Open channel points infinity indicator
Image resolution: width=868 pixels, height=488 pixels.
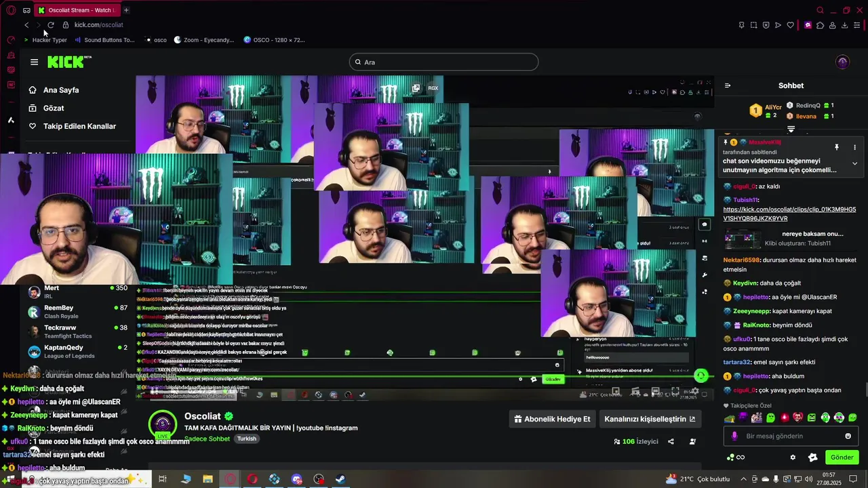click(736, 457)
